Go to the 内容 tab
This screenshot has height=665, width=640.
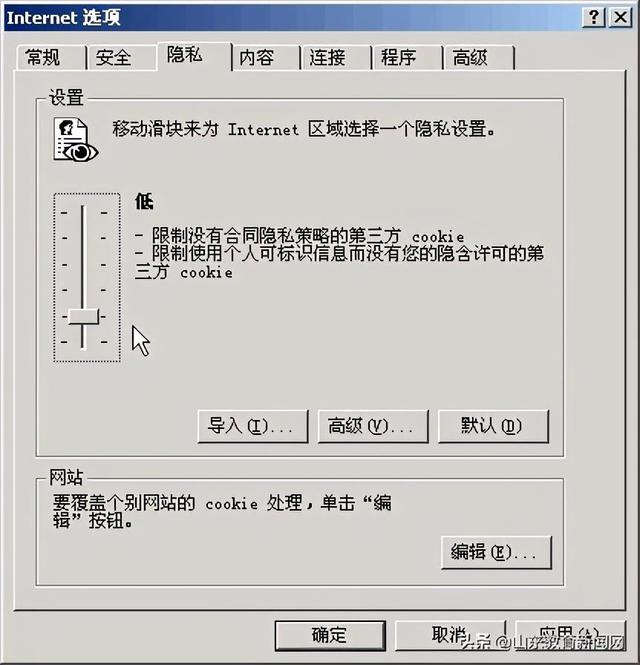(x=266, y=57)
